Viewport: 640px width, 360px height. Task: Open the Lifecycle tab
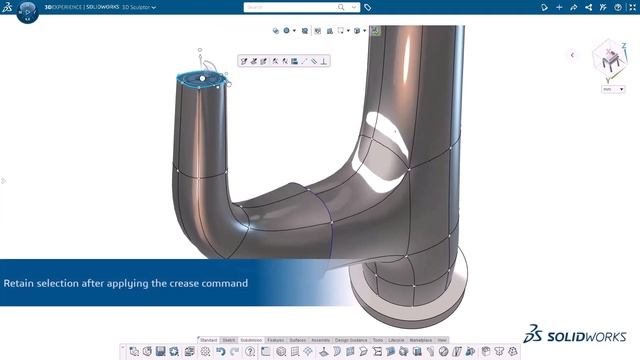396,340
